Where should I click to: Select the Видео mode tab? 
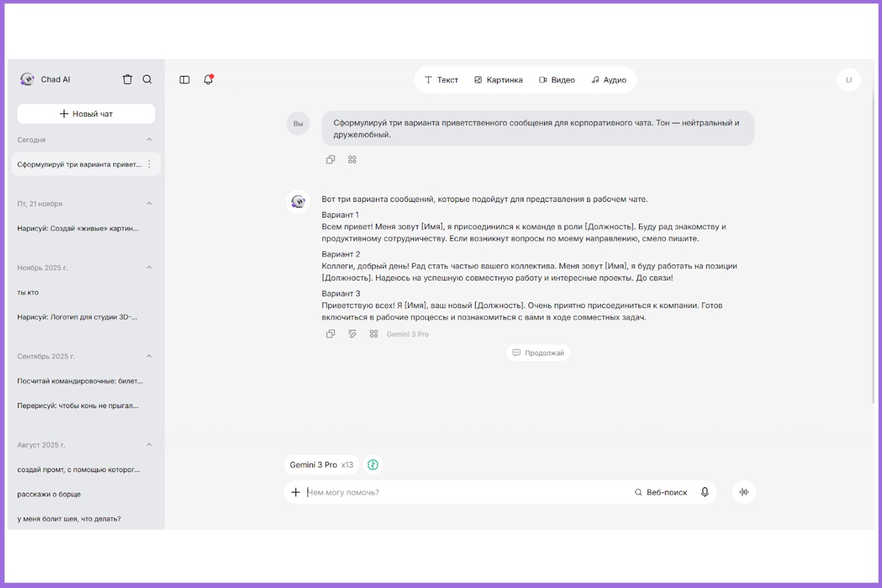(558, 79)
